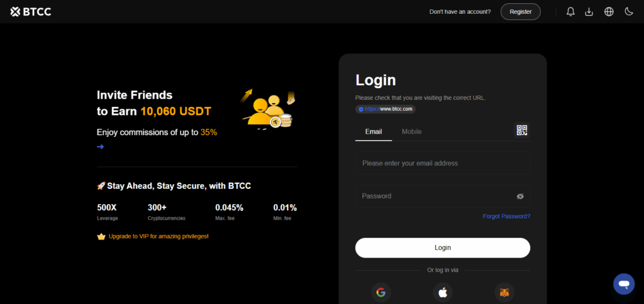Viewport: 644px width, 304px height.
Task: Toggle dark mode moon icon
Action: point(629,11)
